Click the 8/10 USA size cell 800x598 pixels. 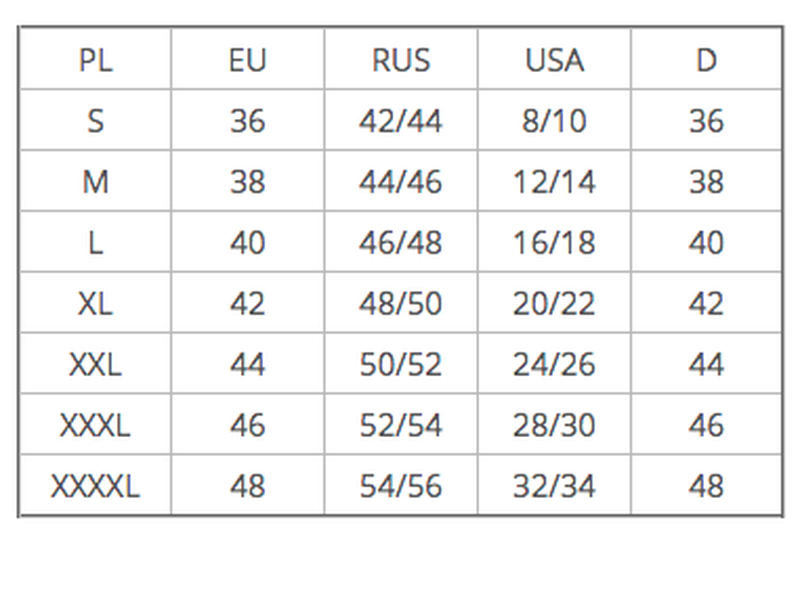(x=554, y=120)
